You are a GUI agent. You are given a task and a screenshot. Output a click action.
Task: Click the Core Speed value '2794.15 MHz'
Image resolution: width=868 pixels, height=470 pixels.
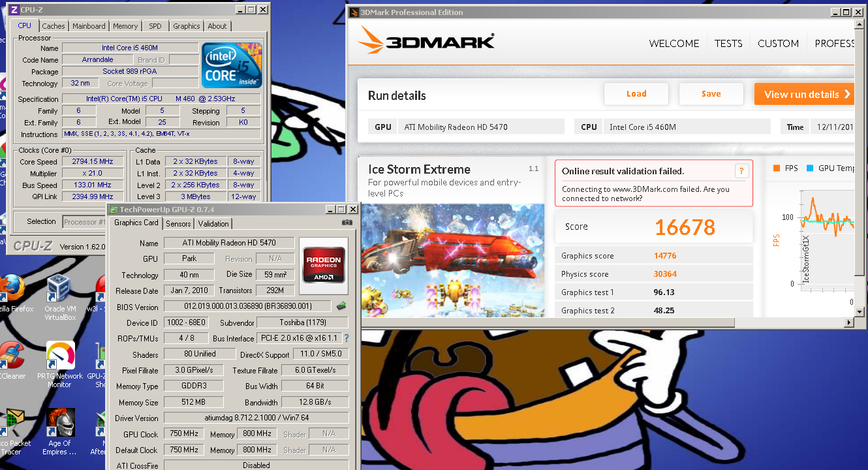pos(94,161)
